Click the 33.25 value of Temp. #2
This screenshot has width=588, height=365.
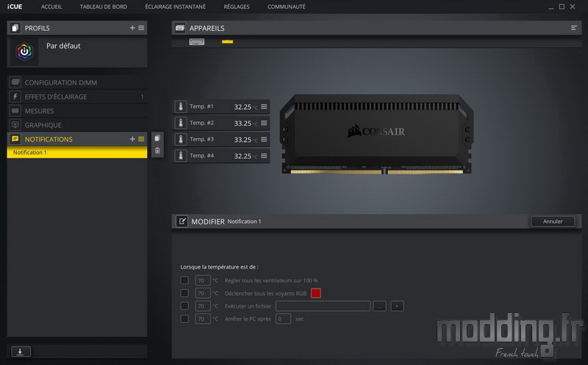click(243, 123)
